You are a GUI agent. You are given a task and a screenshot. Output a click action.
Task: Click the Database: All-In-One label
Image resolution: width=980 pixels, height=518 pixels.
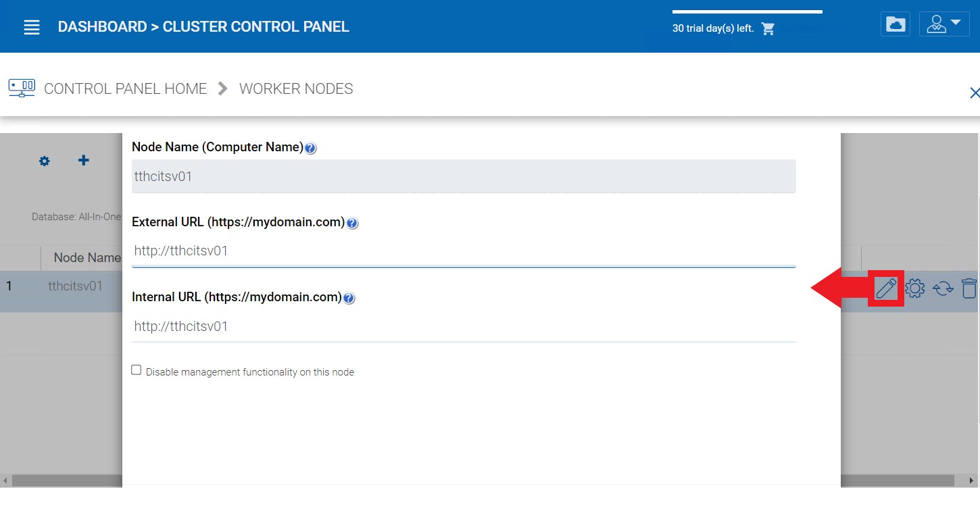coord(76,217)
